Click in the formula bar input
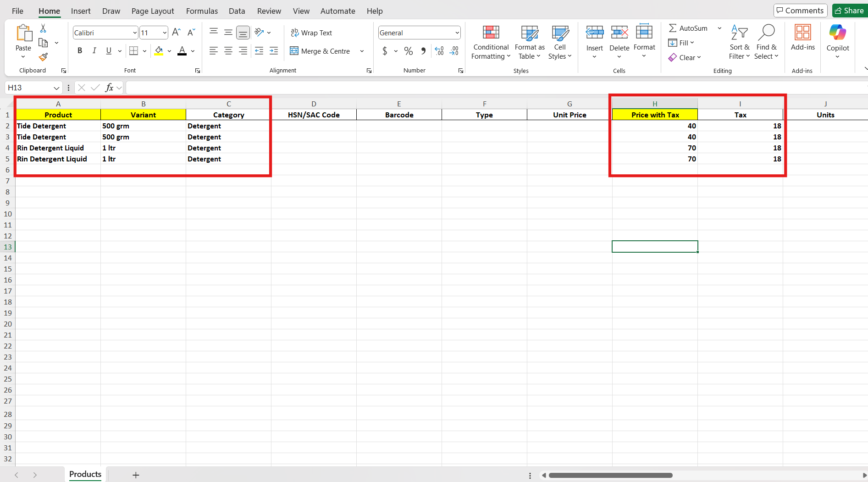Viewport: 868px width, 482px height. pos(496,88)
